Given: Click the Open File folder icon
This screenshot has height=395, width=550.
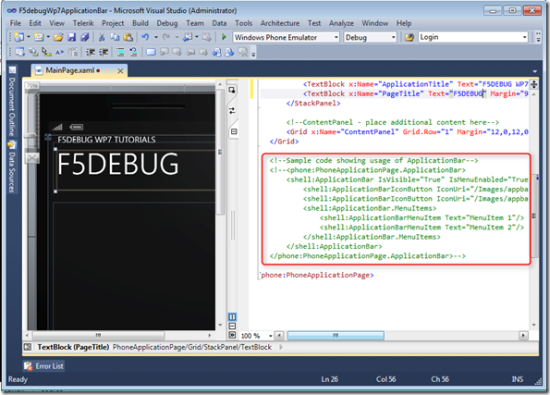Looking at the screenshot, I should click(58, 37).
